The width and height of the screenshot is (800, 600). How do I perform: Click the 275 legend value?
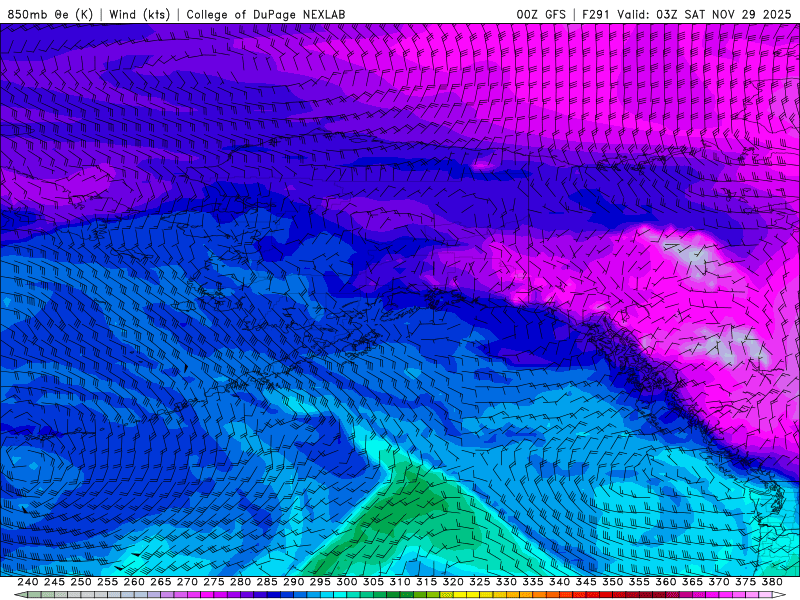(x=214, y=582)
